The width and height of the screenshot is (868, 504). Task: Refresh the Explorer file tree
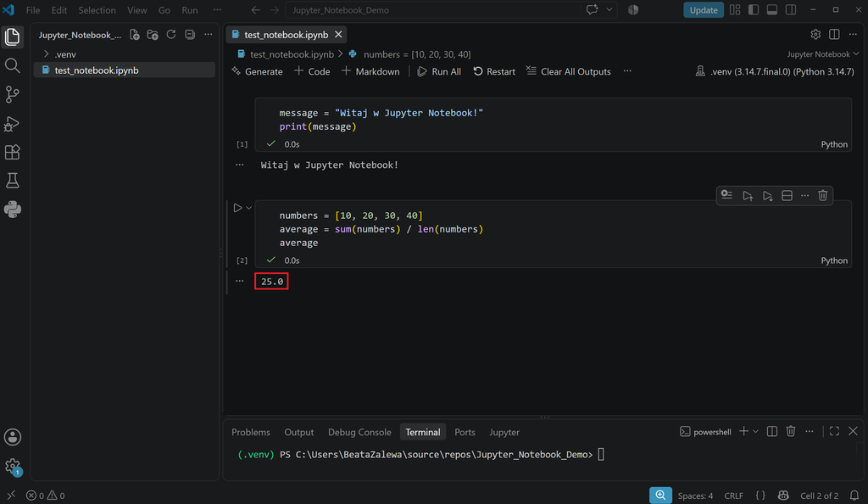(x=171, y=34)
